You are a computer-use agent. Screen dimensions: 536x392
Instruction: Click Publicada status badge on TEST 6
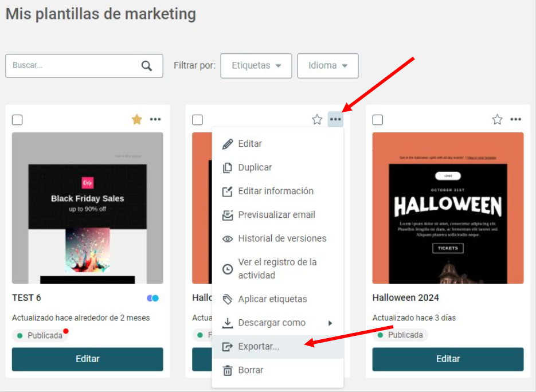click(40, 336)
